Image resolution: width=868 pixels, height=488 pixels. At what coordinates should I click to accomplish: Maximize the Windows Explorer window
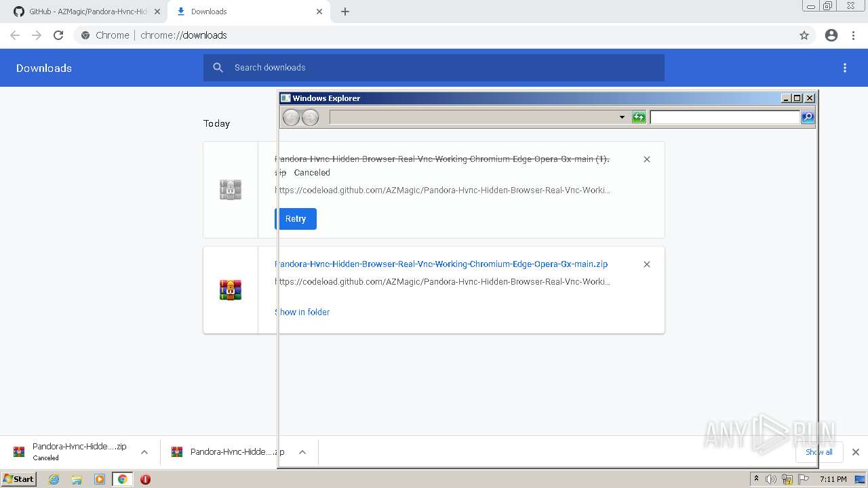pos(797,98)
